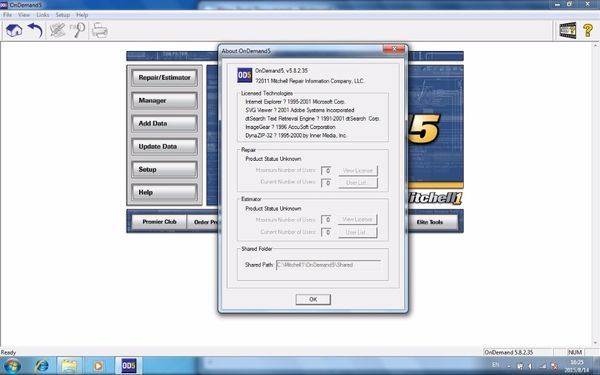This screenshot has height=375, width=600.
Task: Click the Internet Explorer license line
Action: (295, 102)
